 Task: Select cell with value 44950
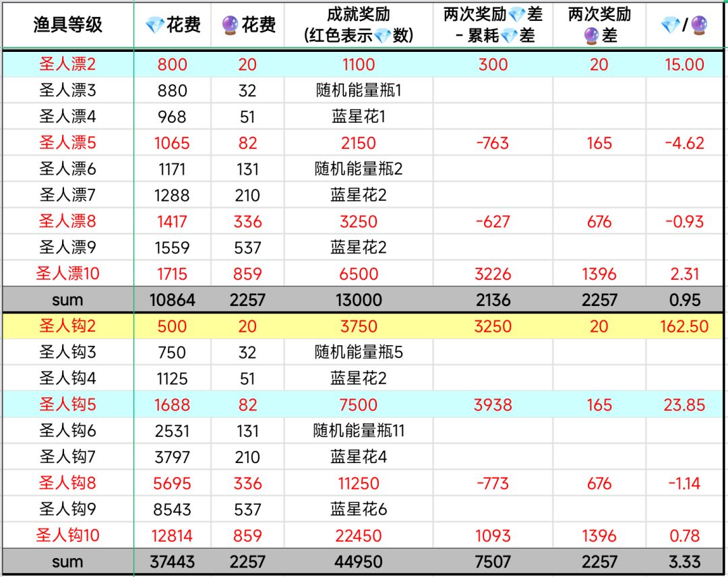coord(359,561)
